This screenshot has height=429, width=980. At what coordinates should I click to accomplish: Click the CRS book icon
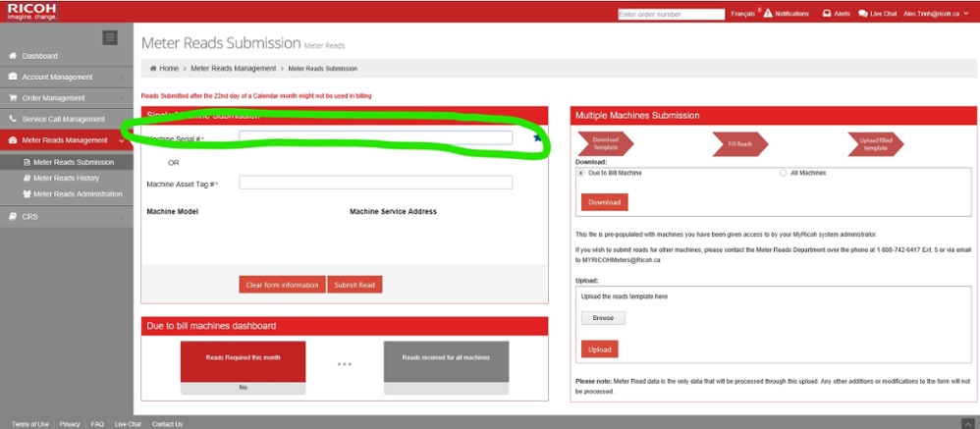[x=13, y=217]
